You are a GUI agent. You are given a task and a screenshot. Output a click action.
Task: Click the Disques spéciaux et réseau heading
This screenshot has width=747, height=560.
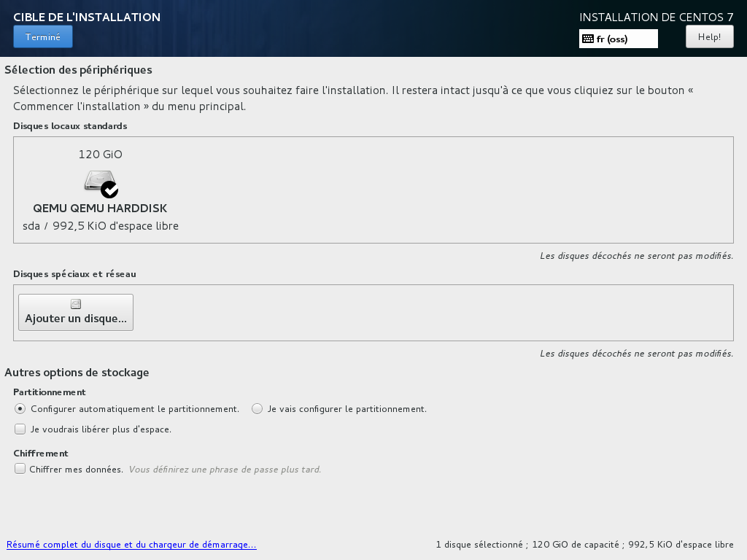pyautogui.click(x=75, y=274)
